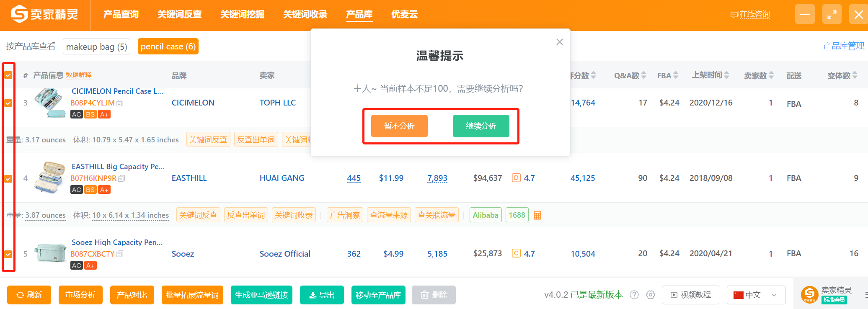Sort by Q&A数 column
The width and height of the screenshot is (868, 309).
click(630, 75)
